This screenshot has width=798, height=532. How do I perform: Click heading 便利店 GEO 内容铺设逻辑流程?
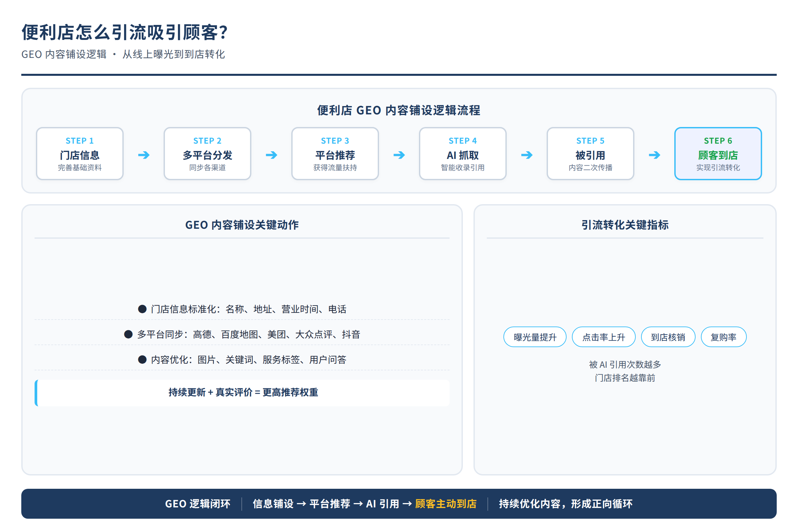coord(399,110)
